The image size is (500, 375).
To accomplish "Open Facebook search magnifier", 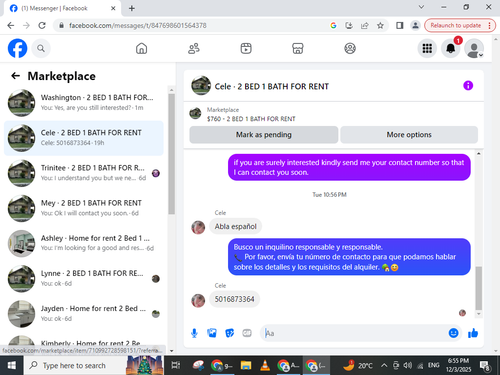I will (x=41, y=49).
